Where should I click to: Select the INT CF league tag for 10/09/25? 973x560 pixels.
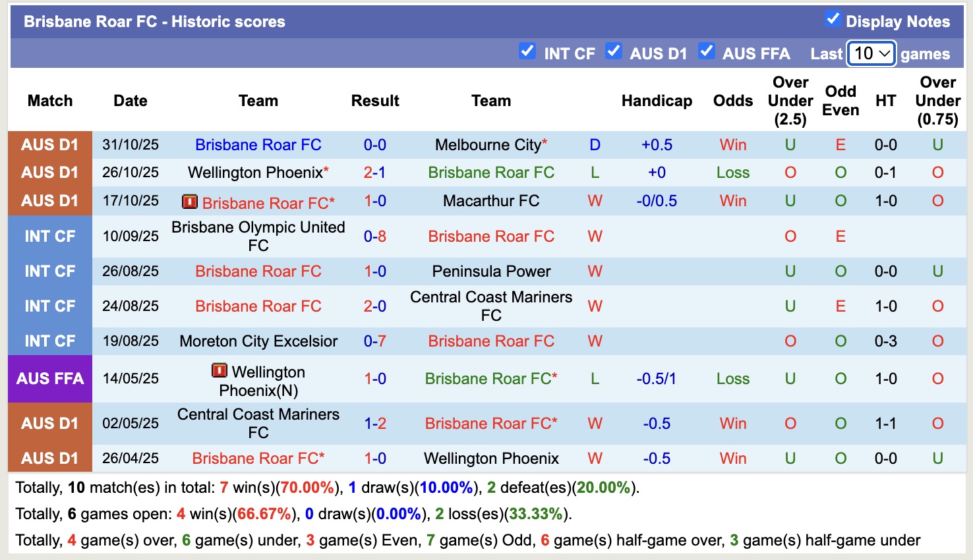click(49, 236)
